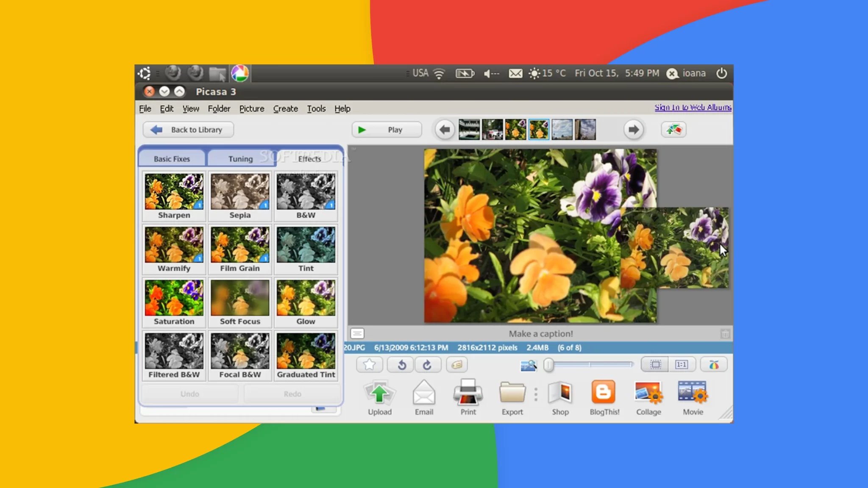The width and height of the screenshot is (868, 488).
Task: Switch to the Effects tab
Action: tap(309, 158)
